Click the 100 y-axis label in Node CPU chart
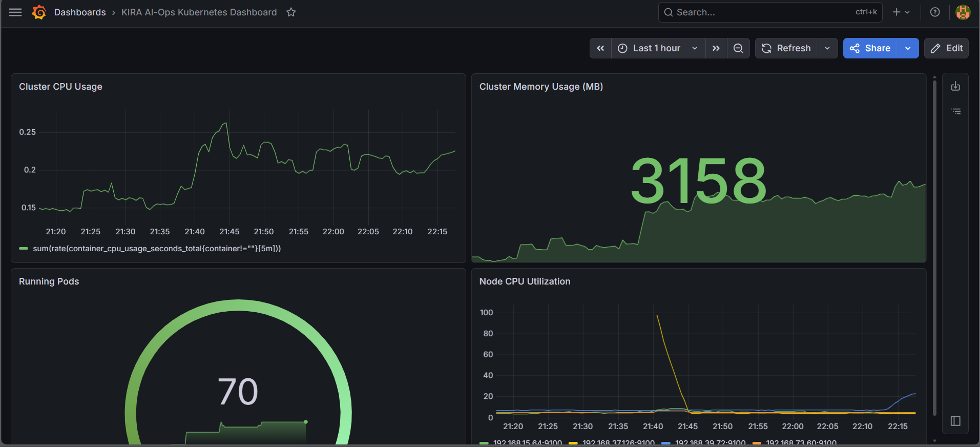Image resolution: width=980 pixels, height=447 pixels. click(487, 313)
